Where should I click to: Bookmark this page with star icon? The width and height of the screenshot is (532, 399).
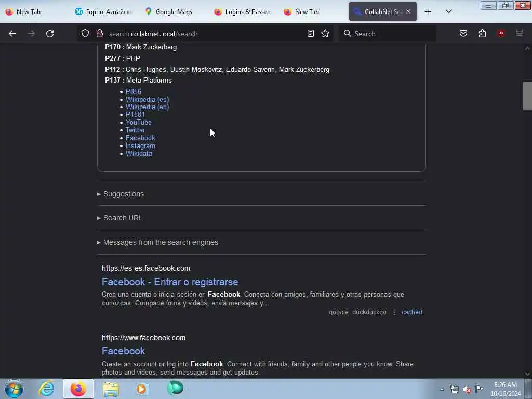(x=325, y=33)
